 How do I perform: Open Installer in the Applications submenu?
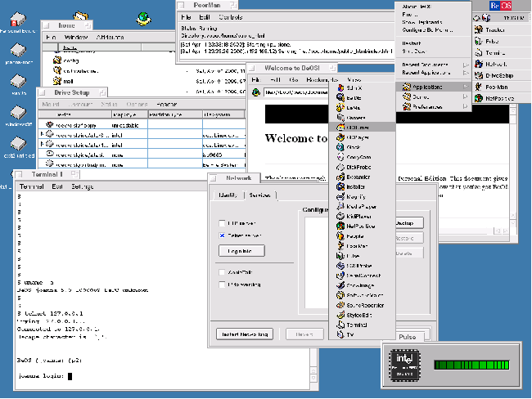click(x=362, y=186)
